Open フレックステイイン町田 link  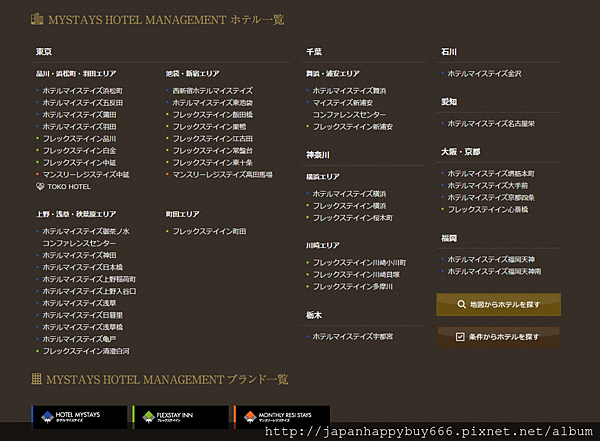click(209, 231)
